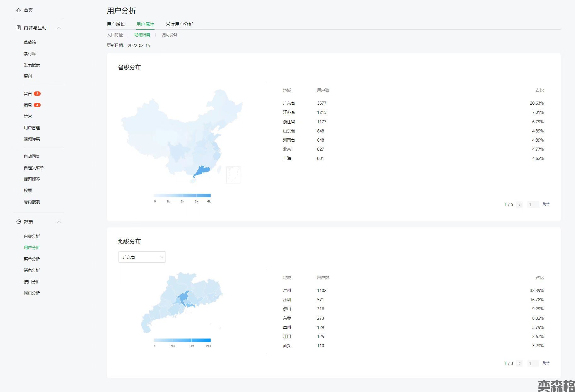Switch to the 用户增长 tab
The image size is (575, 392).
tap(116, 24)
